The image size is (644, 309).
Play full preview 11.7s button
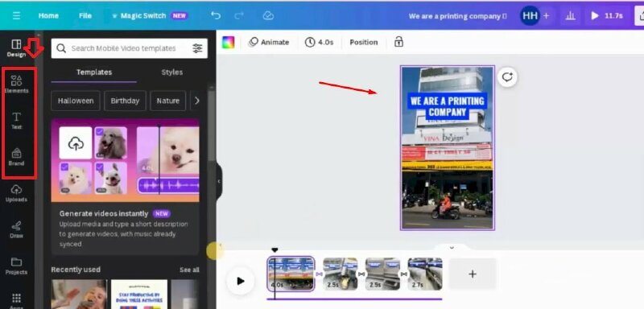(x=607, y=15)
